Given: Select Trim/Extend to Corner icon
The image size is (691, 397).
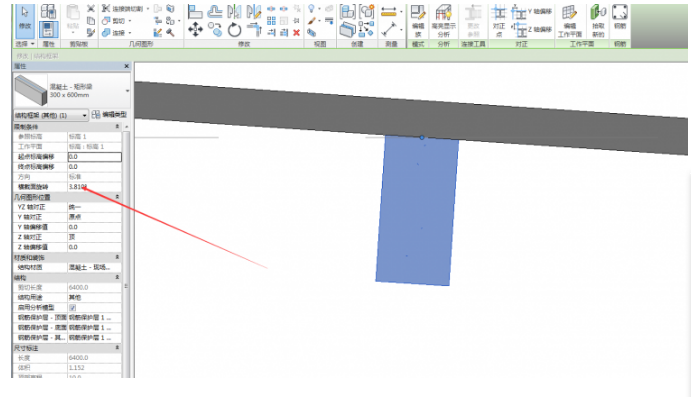Looking at the screenshot, I should (253, 30).
